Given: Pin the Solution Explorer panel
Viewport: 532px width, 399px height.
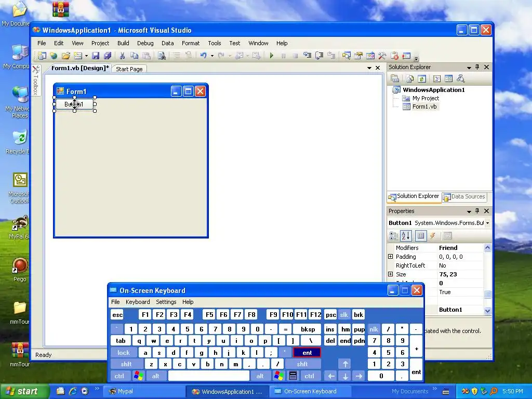Looking at the screenshot, I should click(x=477, y=67).
